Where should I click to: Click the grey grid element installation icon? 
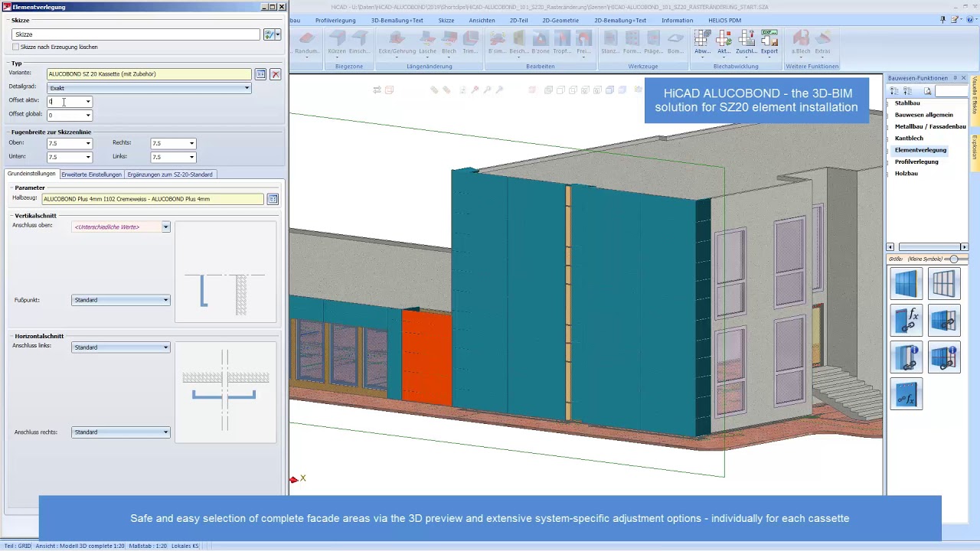(944, 284)
